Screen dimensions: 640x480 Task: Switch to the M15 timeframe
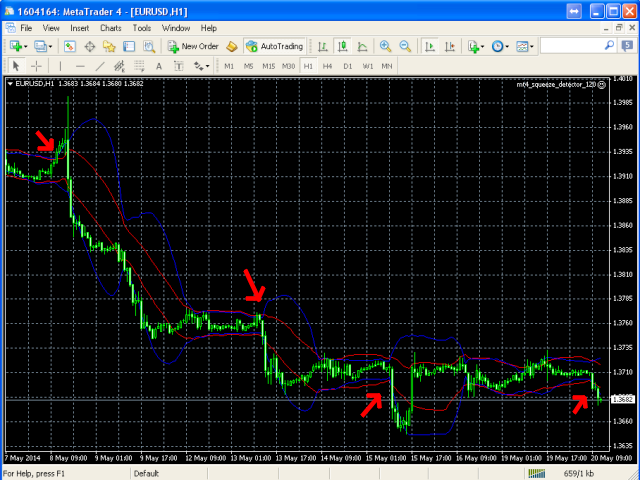[268, 66]
